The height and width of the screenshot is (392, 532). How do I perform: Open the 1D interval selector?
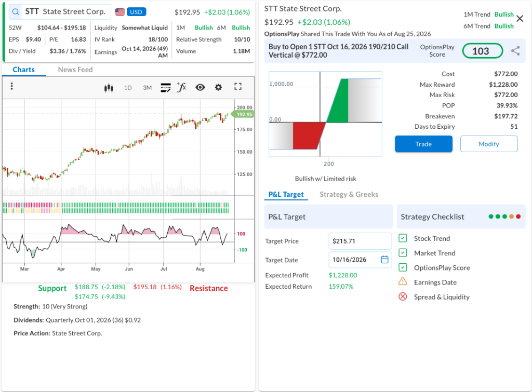(128, 88)
